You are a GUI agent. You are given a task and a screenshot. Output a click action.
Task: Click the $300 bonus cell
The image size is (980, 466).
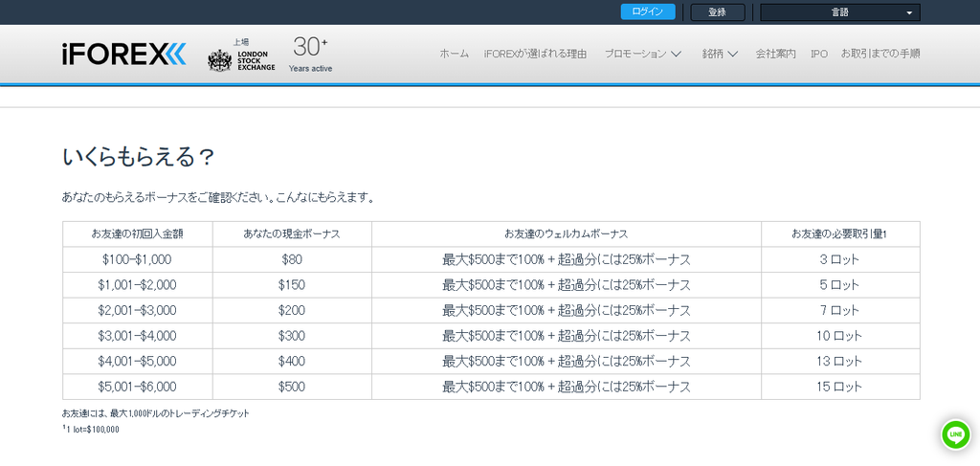point(292,336)
